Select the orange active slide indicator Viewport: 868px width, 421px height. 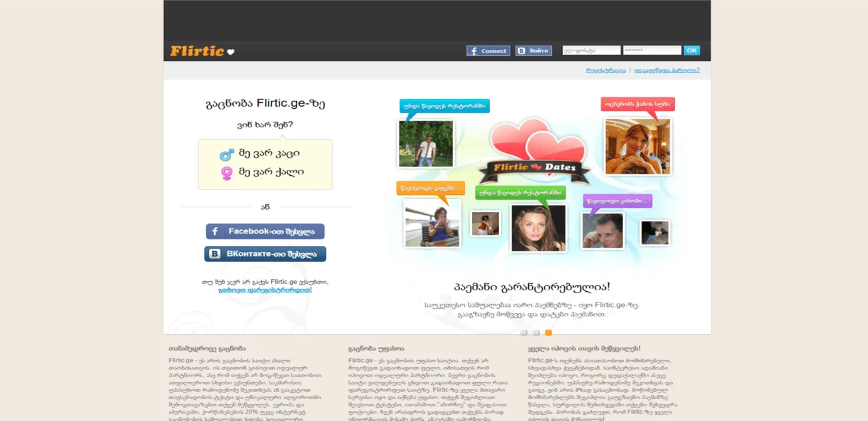pos(548,332)
